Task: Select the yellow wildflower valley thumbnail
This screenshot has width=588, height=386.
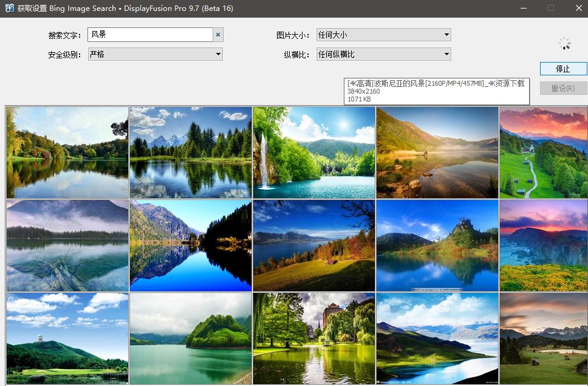Action: pos(543,245)
